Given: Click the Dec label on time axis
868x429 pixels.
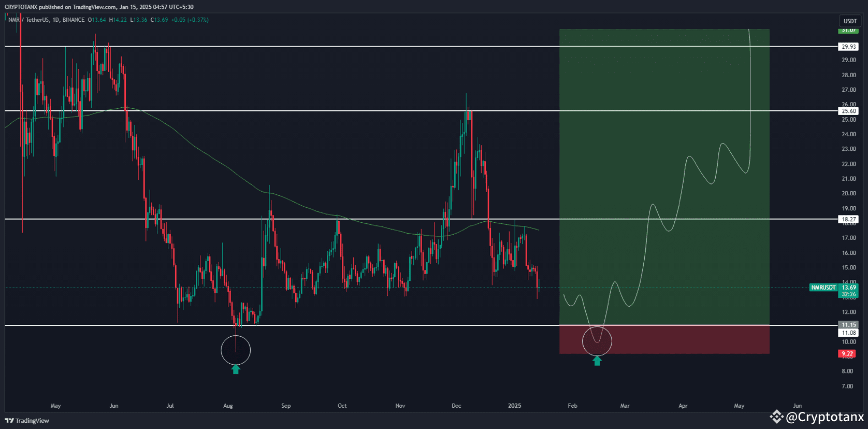Looking at the screenshot, I should [456, 406].
